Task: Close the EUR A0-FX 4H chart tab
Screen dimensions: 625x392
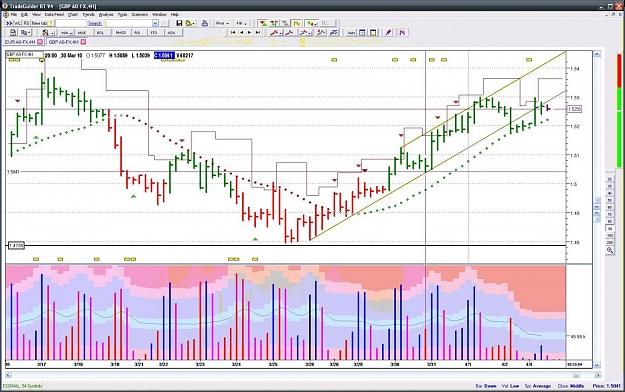Action: [x=40, y=42]
